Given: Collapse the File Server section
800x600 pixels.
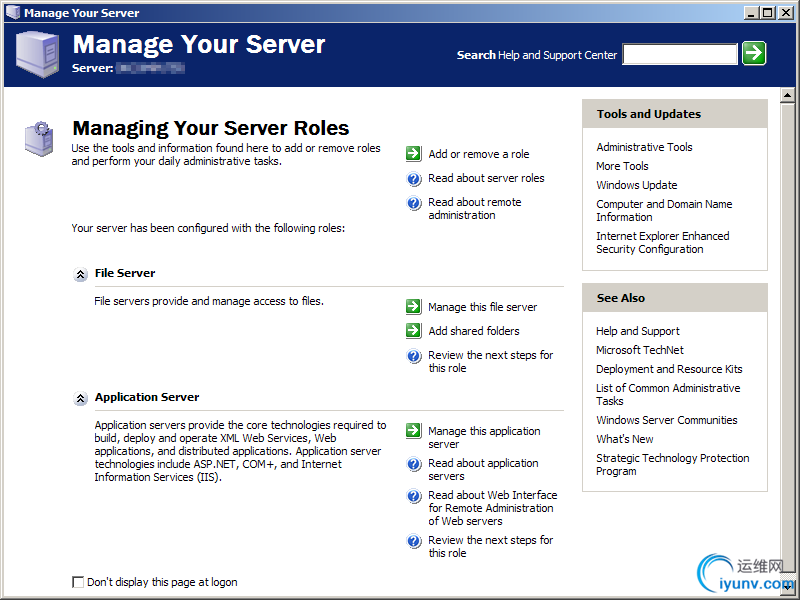Looking at the screenshot, I should pyautogui.click(x=80, y=274).
